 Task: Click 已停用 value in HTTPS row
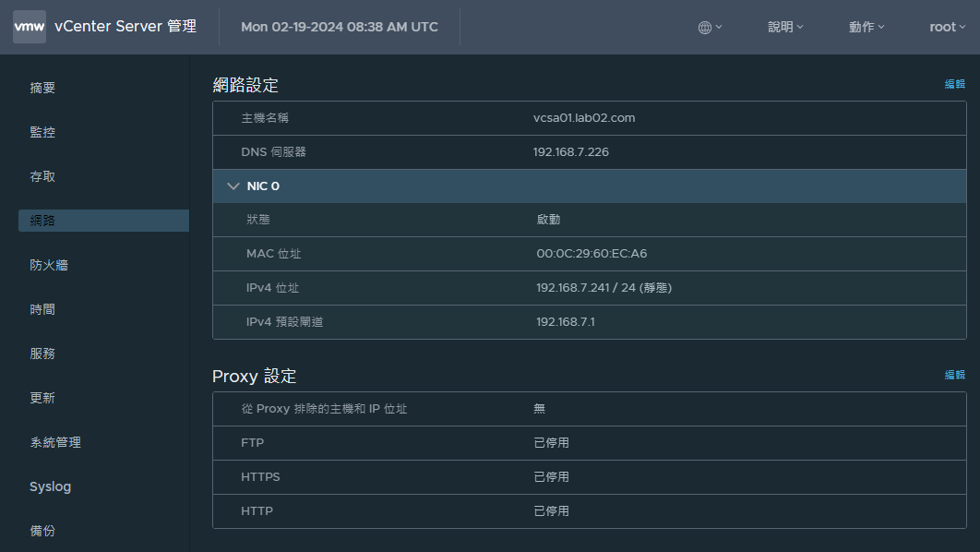(x=551, y=477)
